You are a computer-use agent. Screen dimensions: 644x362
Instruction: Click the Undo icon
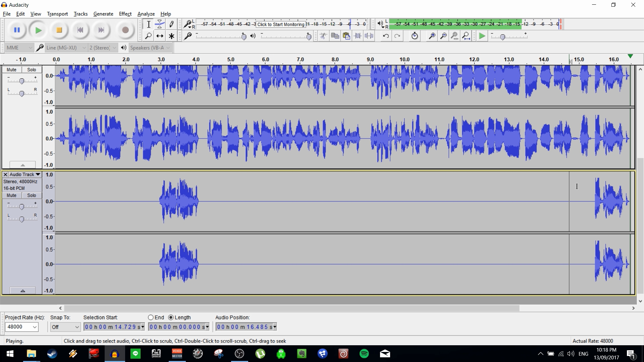click(386, 36)
